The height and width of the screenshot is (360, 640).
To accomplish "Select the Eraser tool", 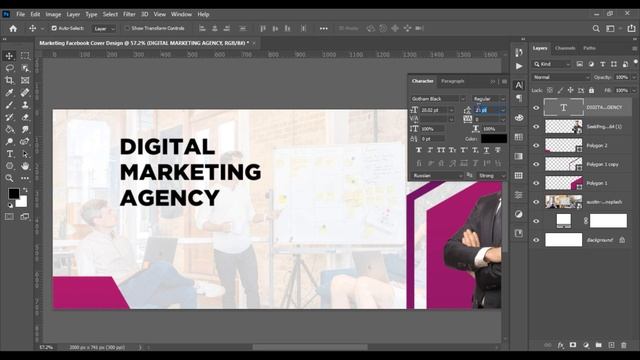I will [25, 117].
